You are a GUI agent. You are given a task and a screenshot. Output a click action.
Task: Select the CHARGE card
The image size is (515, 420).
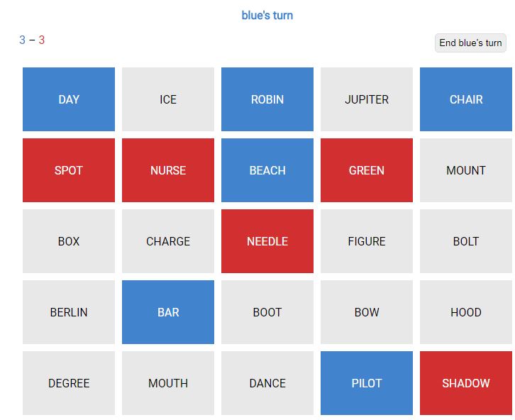(x=168, y=241)
